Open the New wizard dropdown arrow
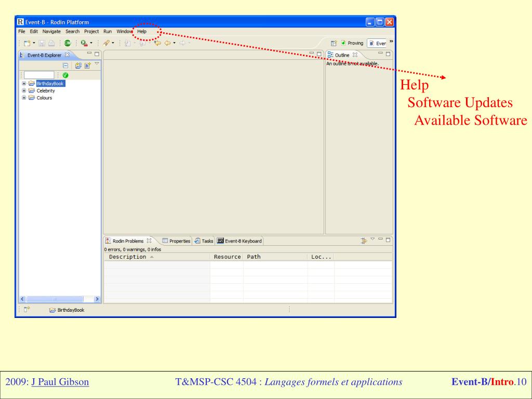The image size is (532, 399). (34, 43)
